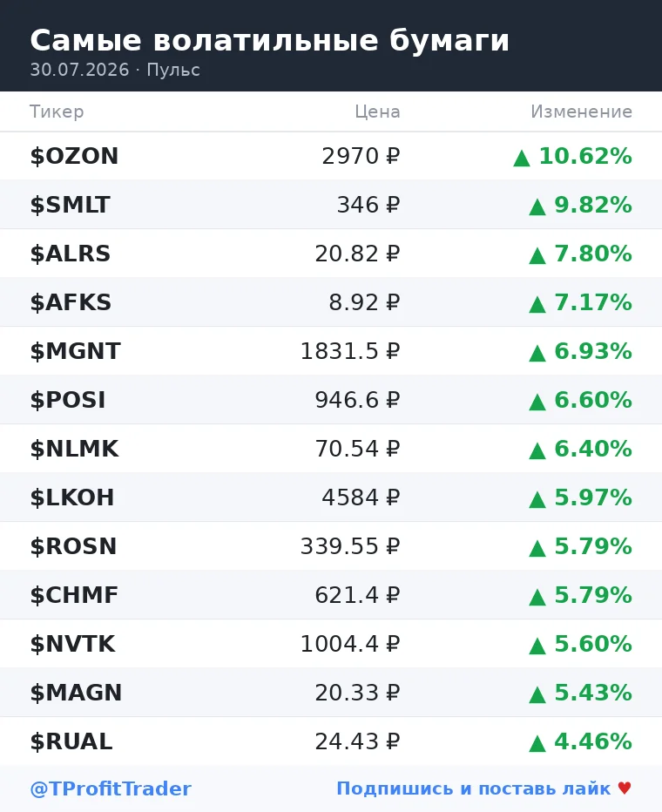Click the $MAGN change value 5.43%
Image resolution: width=662 pixels, height=812 pixels.
[x=593, y=693]
